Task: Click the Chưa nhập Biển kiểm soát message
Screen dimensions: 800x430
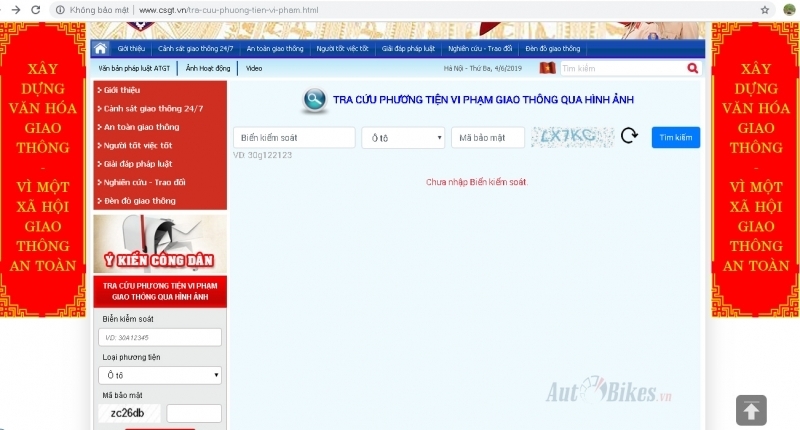Action: (x=477, y=182)
